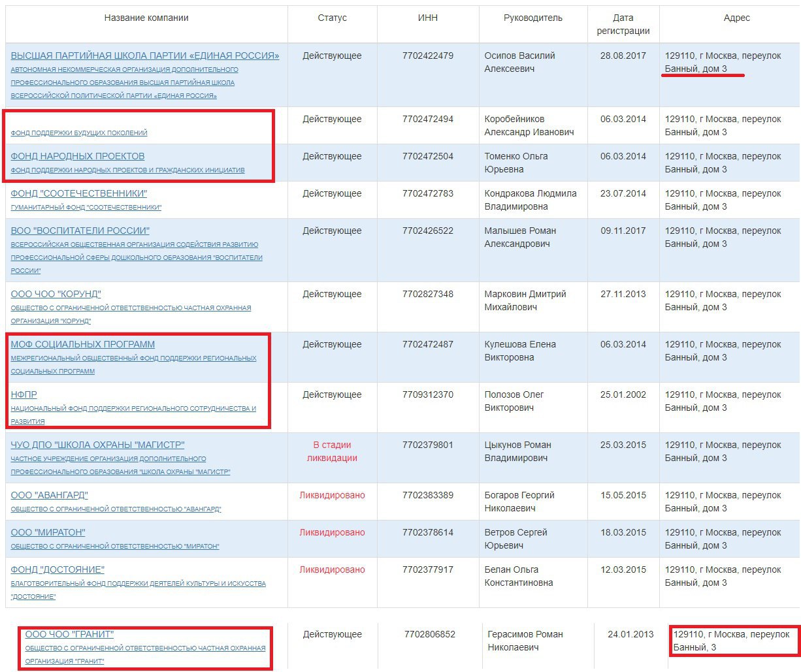Click the Адрес column header
Viewport: 801px width, 672px height.
tap(737, 18)
